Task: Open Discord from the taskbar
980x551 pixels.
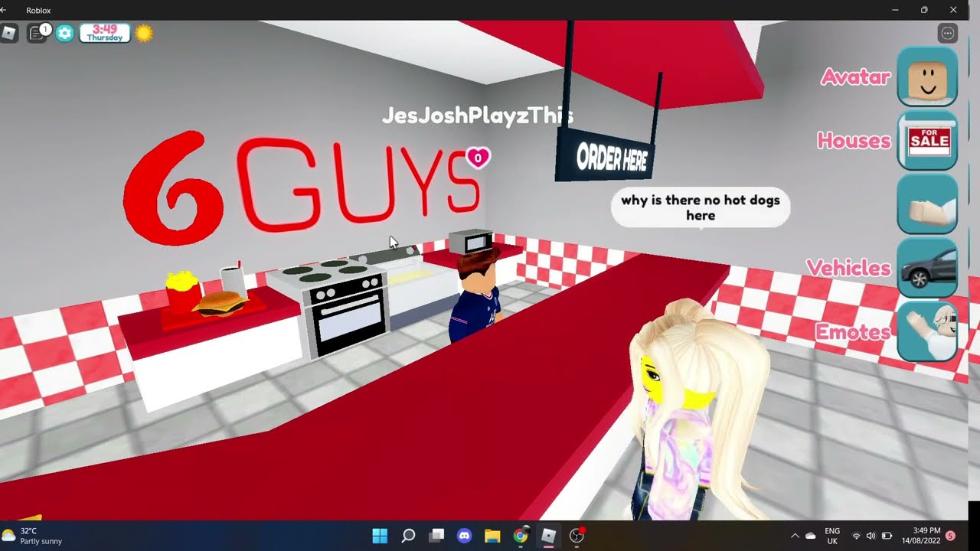Action: pyautogui.click(x=464, y=536)
